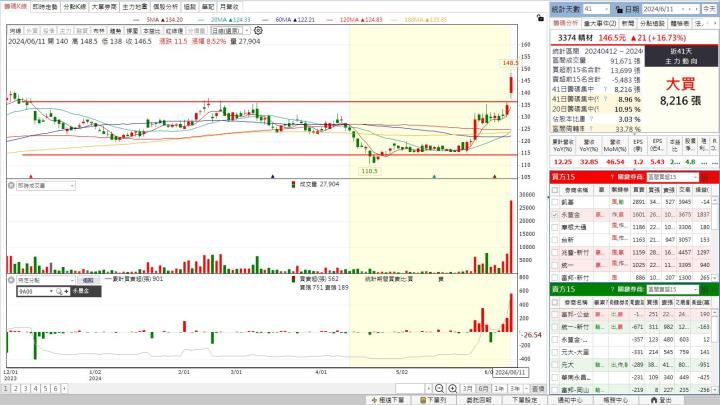The width and height of the screenshot is (720, 405).
Task: Click the 5MA line color legend
Action: (x=137, y=20)
